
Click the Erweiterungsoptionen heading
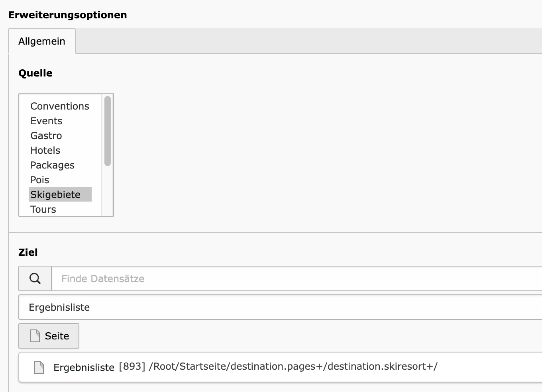click(x=67, y=15)
